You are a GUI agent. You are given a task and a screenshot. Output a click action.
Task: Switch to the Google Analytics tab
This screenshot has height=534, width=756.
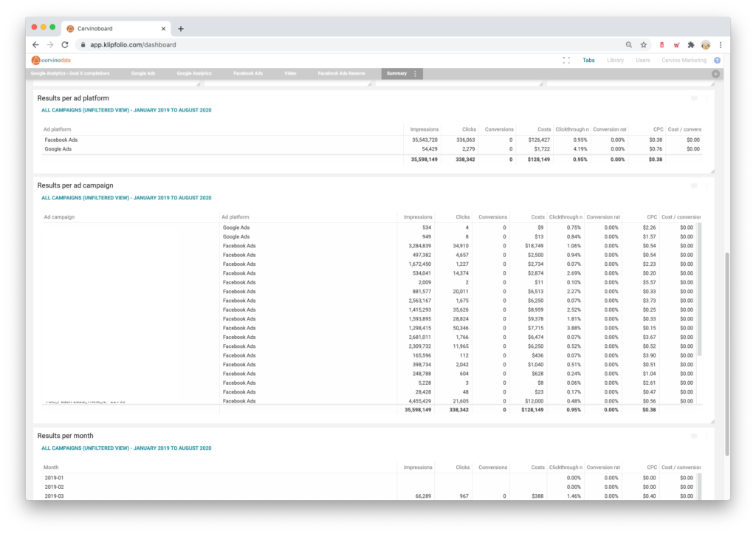point(194,74)
